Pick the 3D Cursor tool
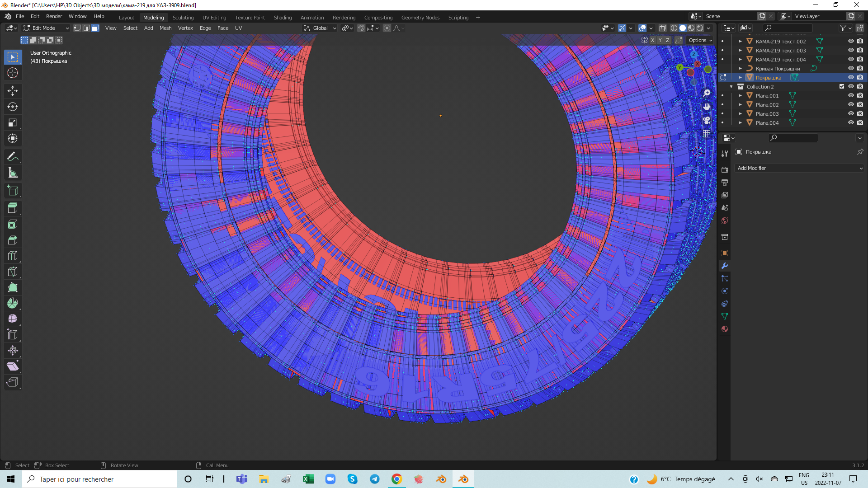The image size is (868, 488). (13, 73)
